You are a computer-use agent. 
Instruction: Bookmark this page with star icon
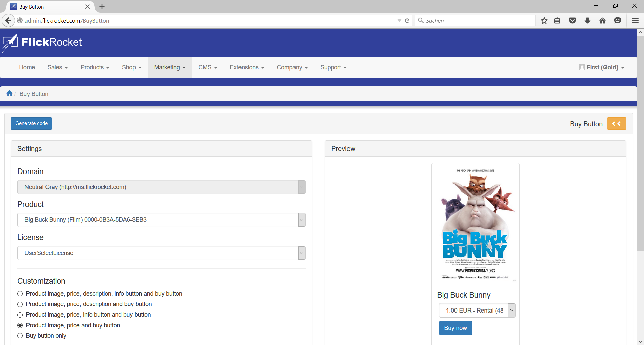[544, 21]
